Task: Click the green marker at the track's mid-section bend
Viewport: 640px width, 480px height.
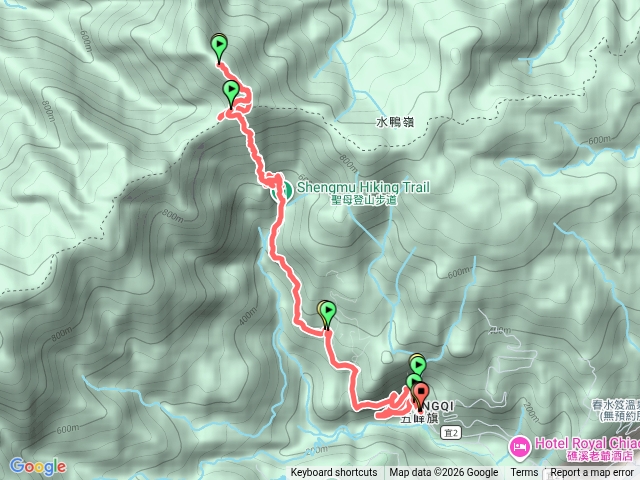Action: pyautogui.click(x=327, y=315)
